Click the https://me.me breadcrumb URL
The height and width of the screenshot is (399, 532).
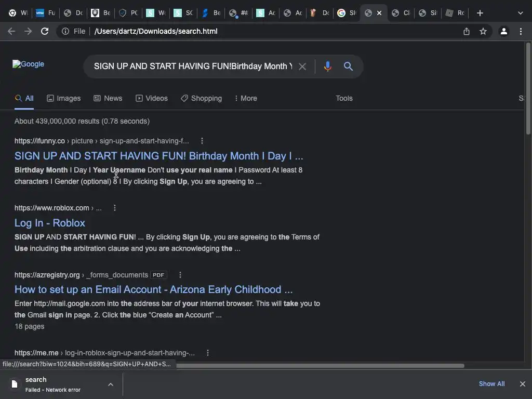[x=36, y=353]
